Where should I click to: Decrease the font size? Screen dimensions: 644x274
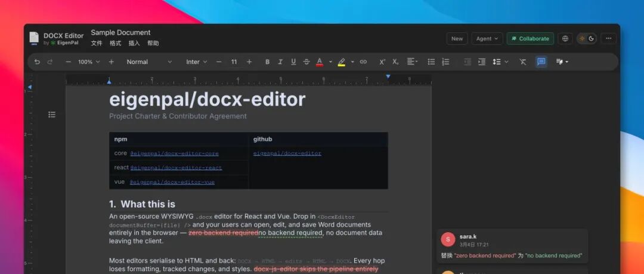click(219, 61)
